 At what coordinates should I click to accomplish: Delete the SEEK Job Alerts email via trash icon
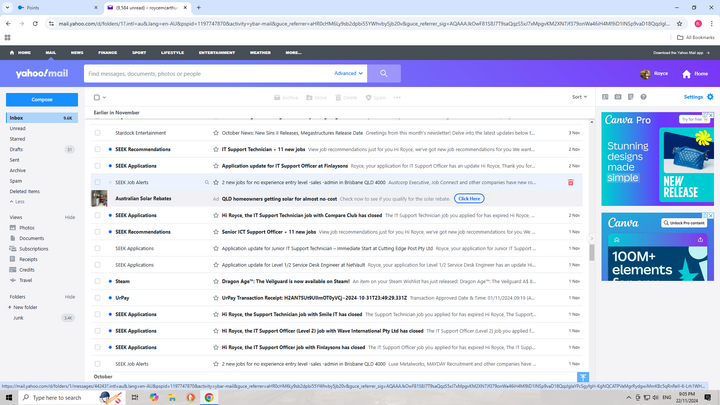[x=570, y=182]
